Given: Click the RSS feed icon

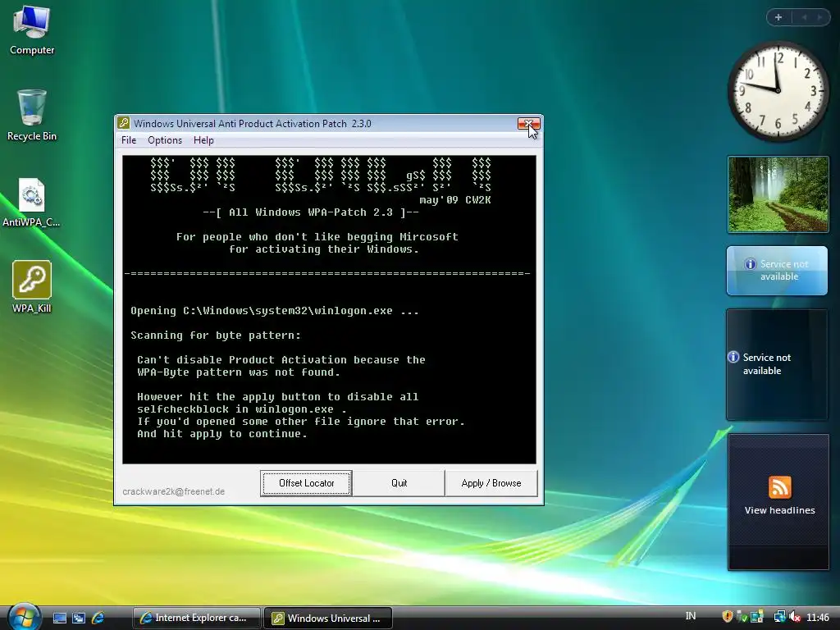Looking at the screenshot, I should tap(779, 487).
